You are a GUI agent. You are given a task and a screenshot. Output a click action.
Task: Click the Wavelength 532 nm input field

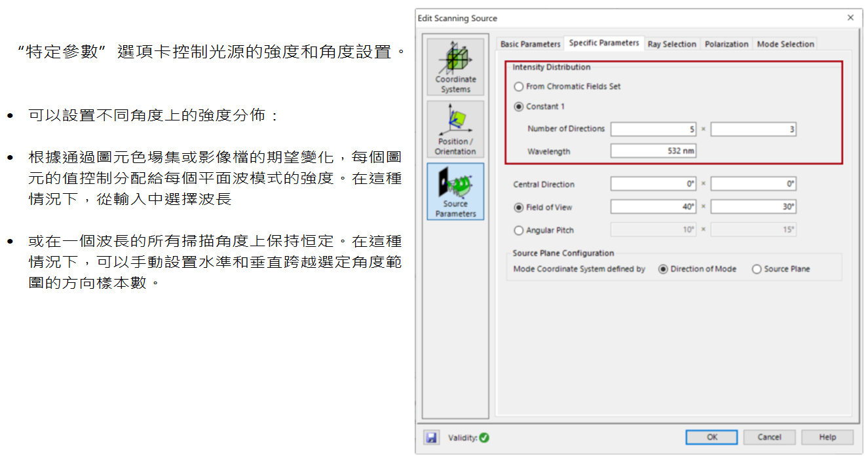[653, 151]
